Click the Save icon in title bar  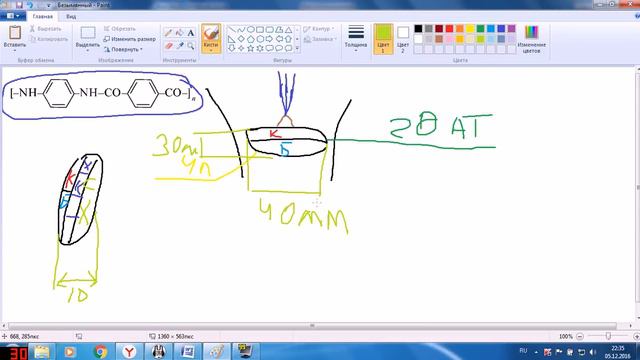[19, 5]
